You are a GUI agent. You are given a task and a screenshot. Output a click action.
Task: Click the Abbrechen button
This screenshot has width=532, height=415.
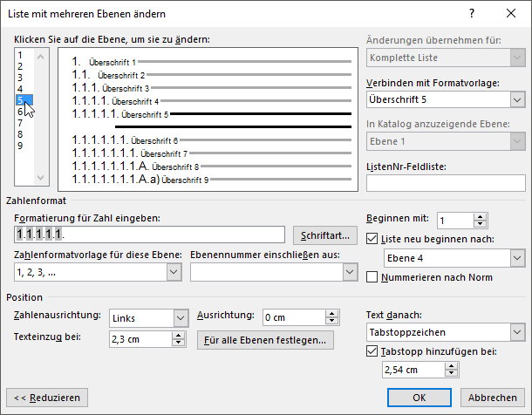492,397
